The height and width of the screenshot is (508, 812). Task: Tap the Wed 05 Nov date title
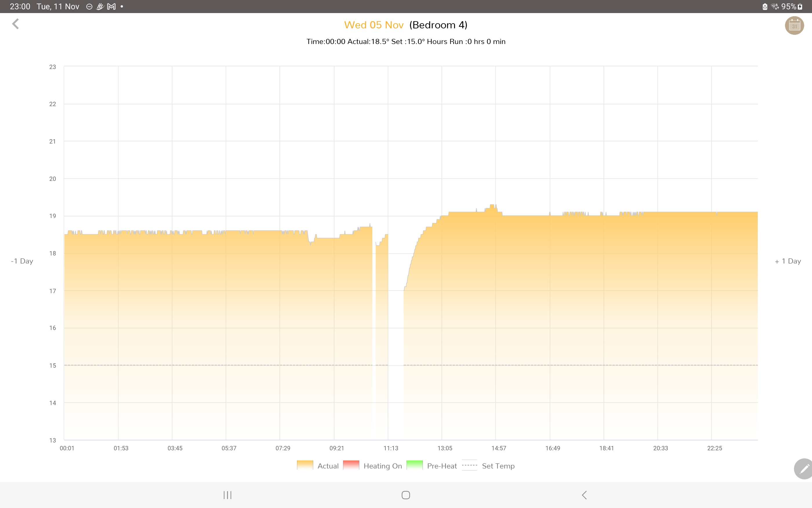point(374,25)
